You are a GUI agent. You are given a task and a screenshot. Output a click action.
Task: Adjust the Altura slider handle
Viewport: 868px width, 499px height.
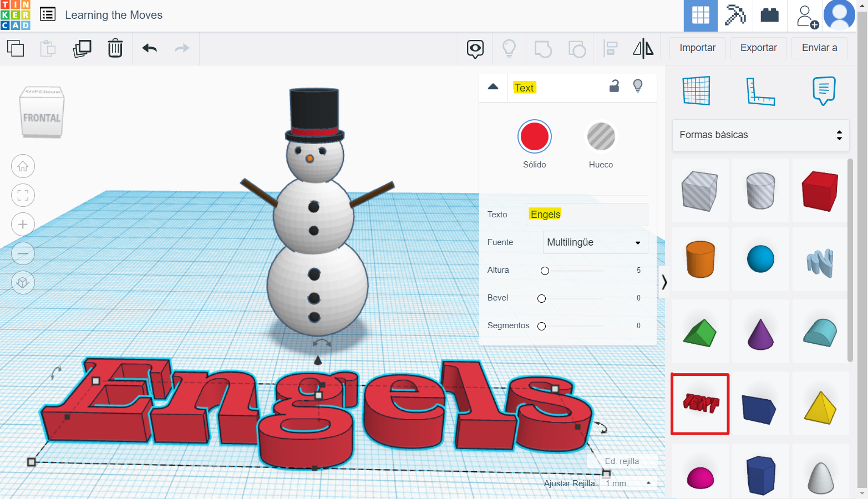(x=545, y=271)
